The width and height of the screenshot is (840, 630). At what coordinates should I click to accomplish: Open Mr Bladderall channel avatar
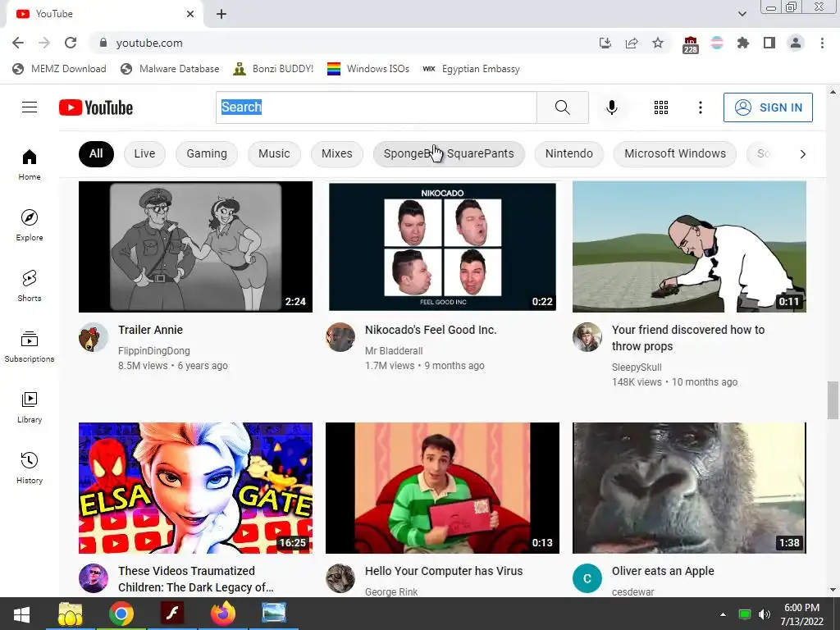[x=340, y=337]
